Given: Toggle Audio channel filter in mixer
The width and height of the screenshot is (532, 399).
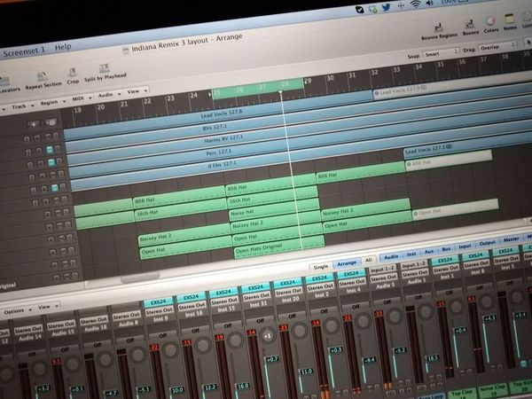Looking at the screenshot, I should [x=391, y=257].
